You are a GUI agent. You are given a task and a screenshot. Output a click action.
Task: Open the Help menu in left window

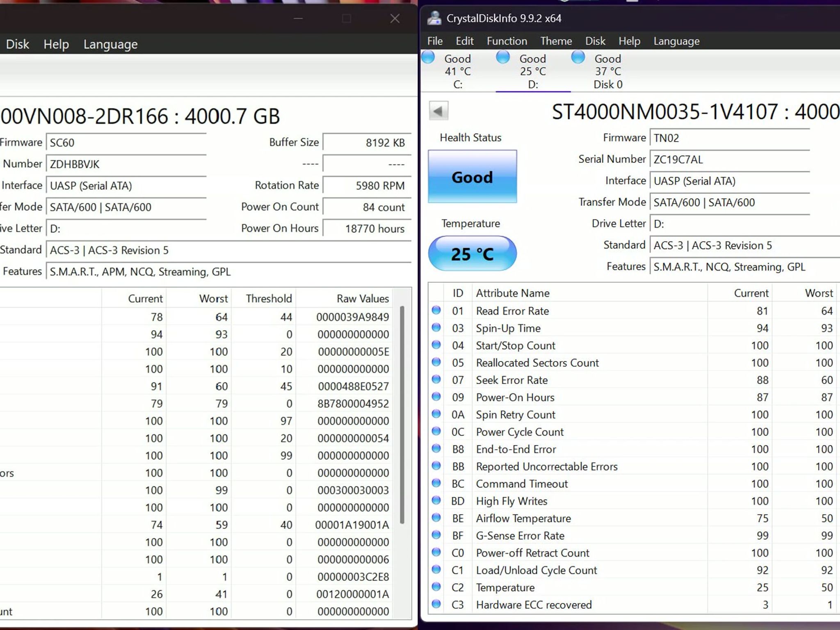pyautogui.click(x=56, y=44)
